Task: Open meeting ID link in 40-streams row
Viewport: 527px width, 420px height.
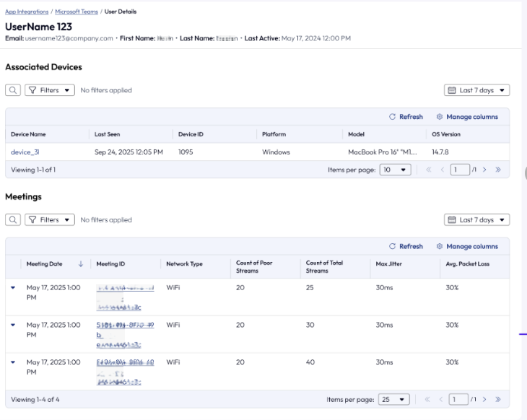Action: click(125, 372)
